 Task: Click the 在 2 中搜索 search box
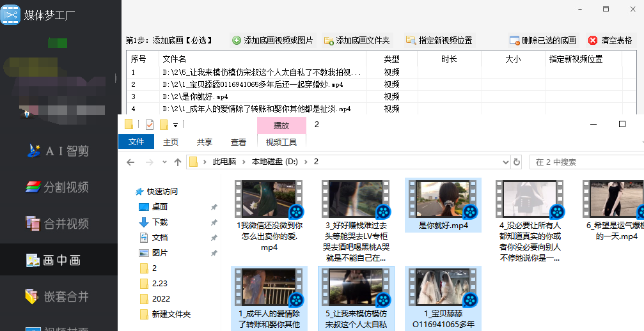click(587, 162)
